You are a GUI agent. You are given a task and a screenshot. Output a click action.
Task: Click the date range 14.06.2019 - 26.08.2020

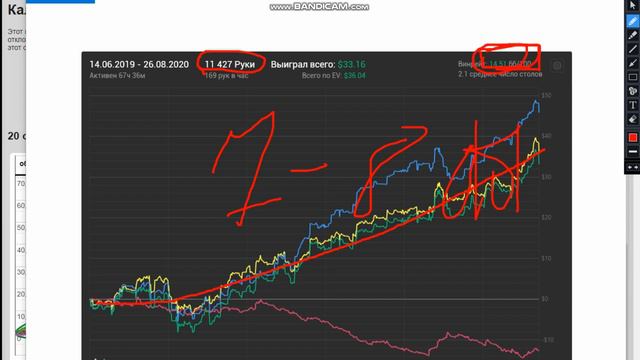click(139, 64)
